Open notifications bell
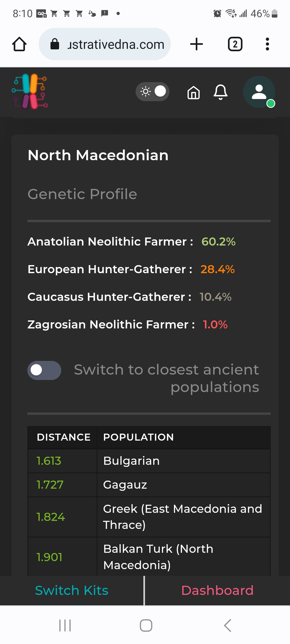This screenshot has width=290, height=644. pos(220,92)
